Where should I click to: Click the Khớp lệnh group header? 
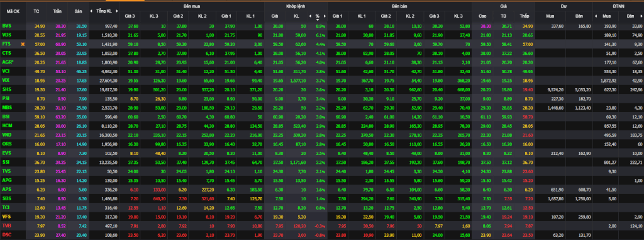coord(296,6)
